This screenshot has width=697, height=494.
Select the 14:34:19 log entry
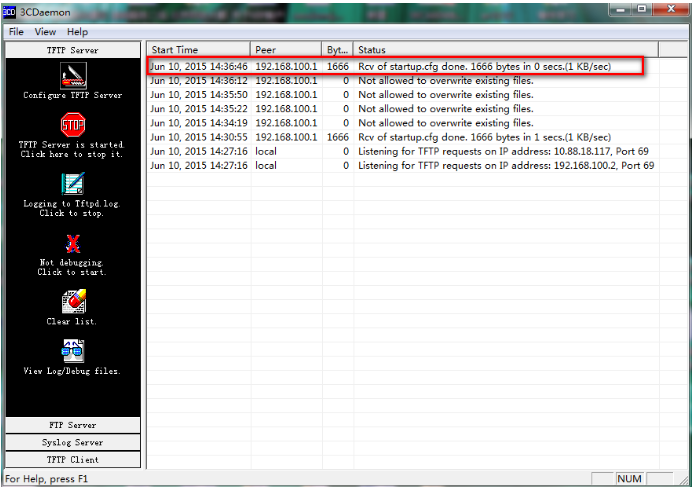click(403, 123)
